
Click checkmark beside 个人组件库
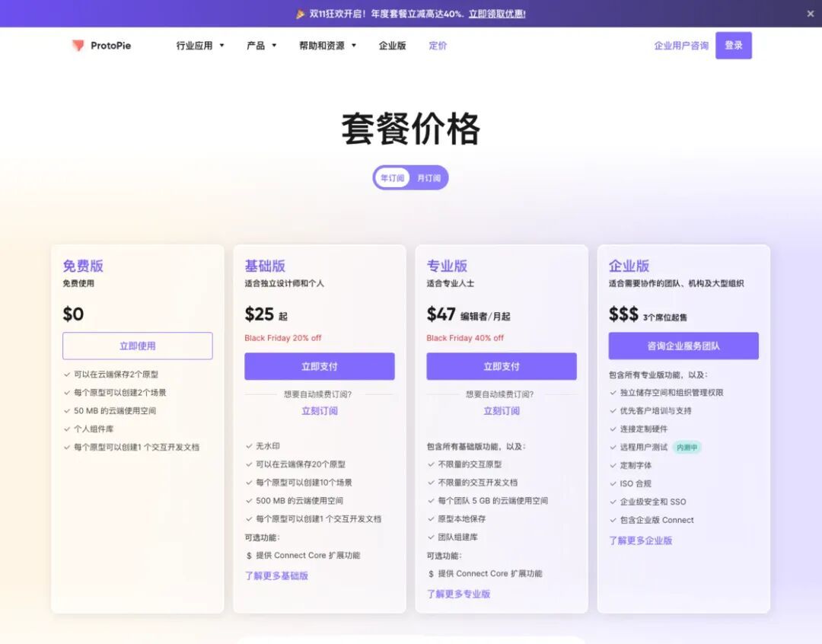(x=66, y=429)
